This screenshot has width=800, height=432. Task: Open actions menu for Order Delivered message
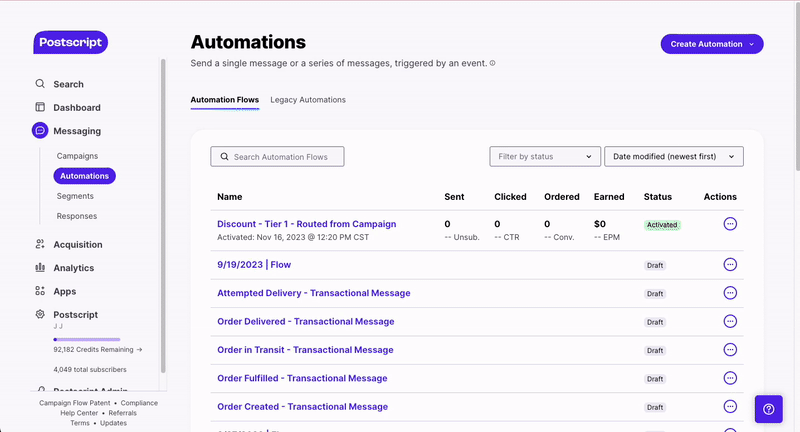[730, 321]
